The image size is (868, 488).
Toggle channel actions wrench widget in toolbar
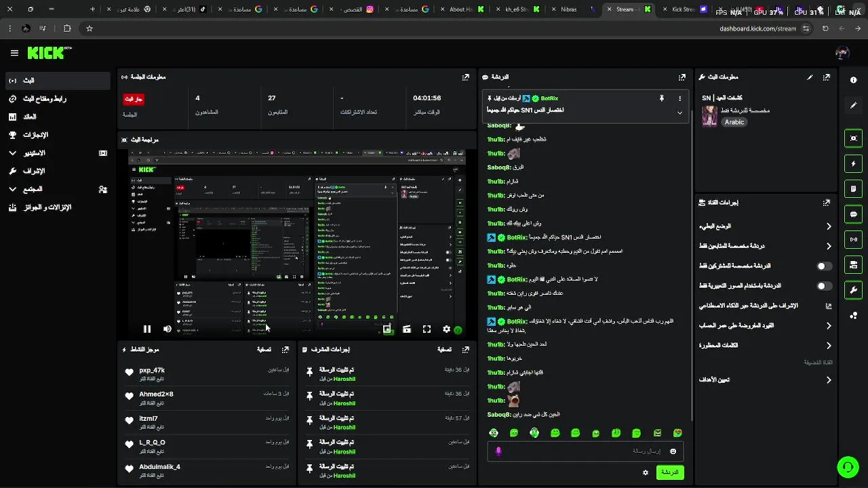pos(853,290)
